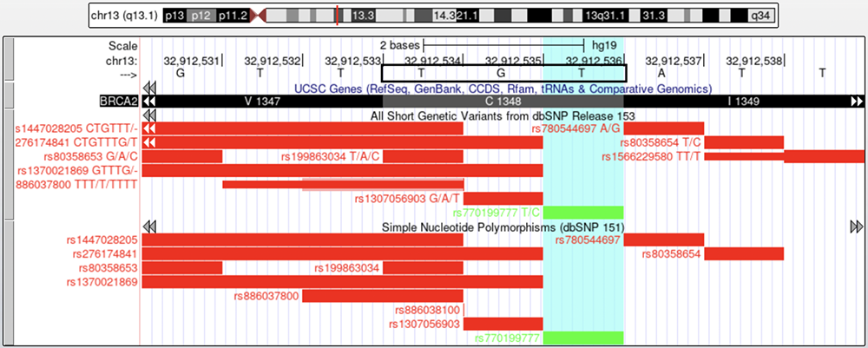Click green rs770199777 bar in dbSNP 151 track
This screenshot has width=868, height=348.
583,338
